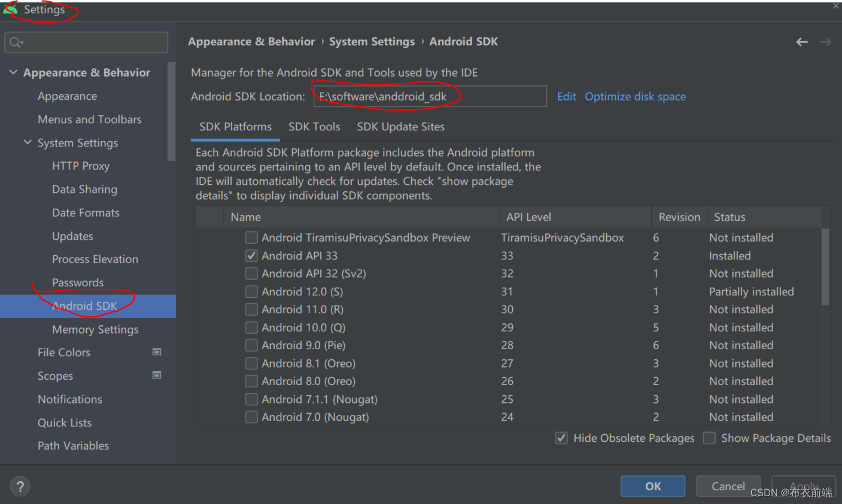Click the SDK table vertical scrollbar

tap(826, 267)
